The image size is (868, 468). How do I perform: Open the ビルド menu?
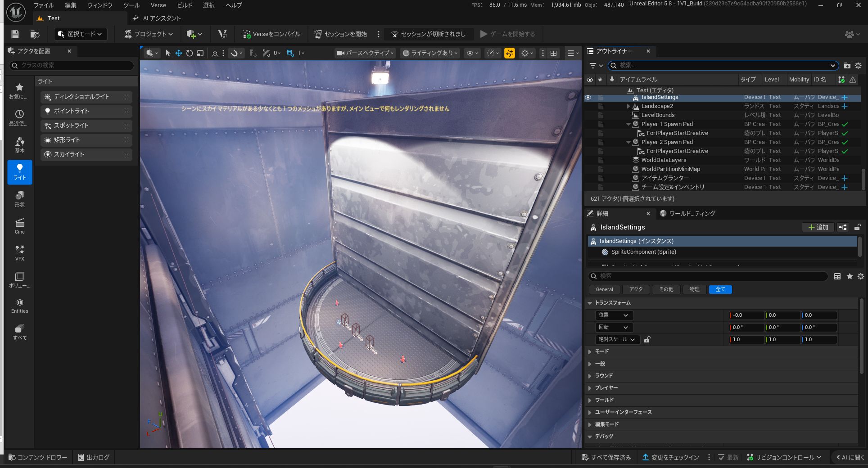(185, 5)
